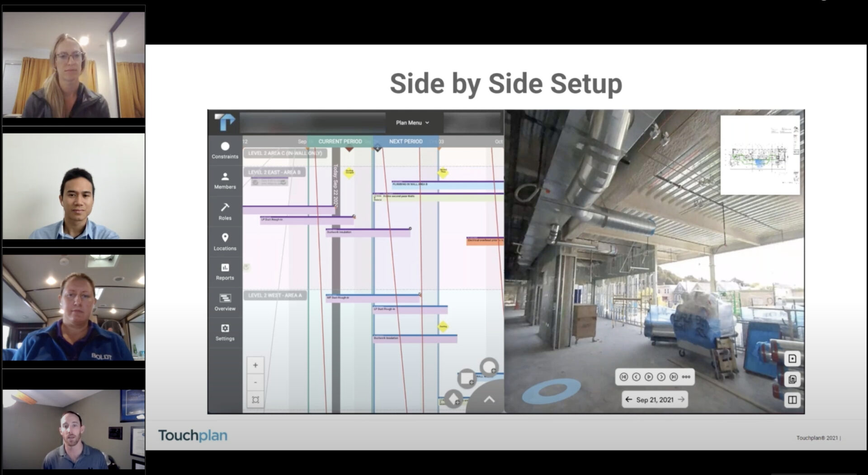The image size is (868, 475).
Task: Open the Plan Menu dropdown
Action: pos(412,123)
